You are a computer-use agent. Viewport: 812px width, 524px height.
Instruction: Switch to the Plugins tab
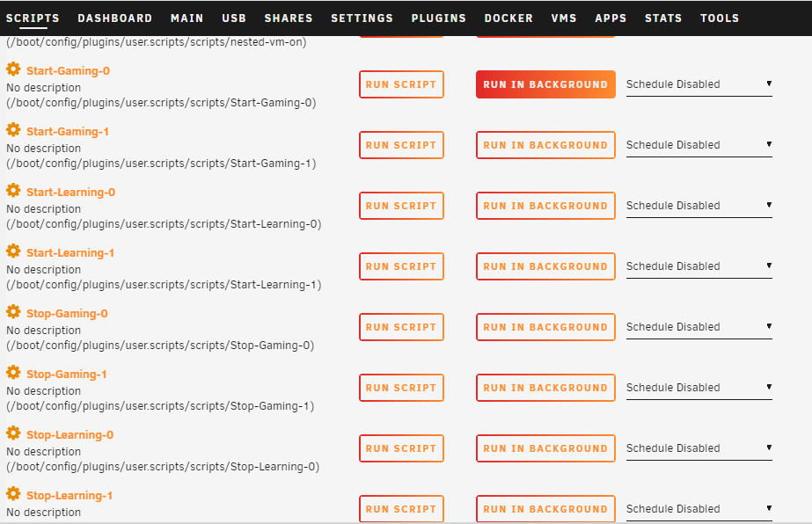pyautogui.click(x=439, y=18)
